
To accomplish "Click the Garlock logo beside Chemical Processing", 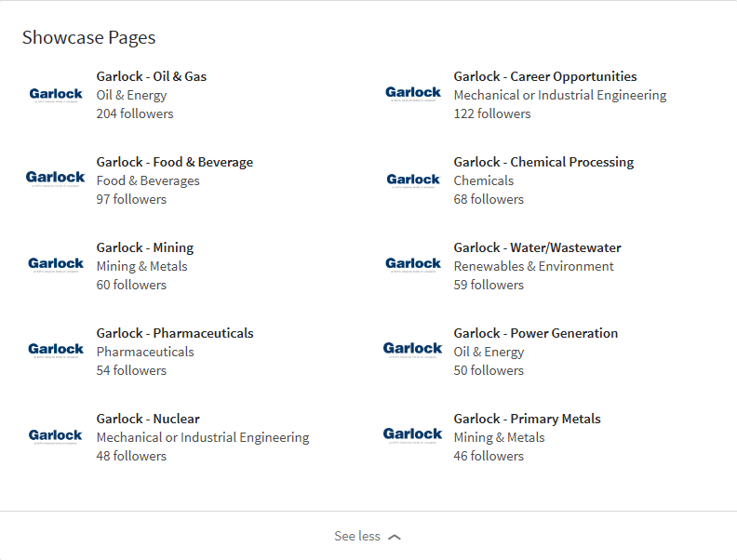I will coord(413,180).
